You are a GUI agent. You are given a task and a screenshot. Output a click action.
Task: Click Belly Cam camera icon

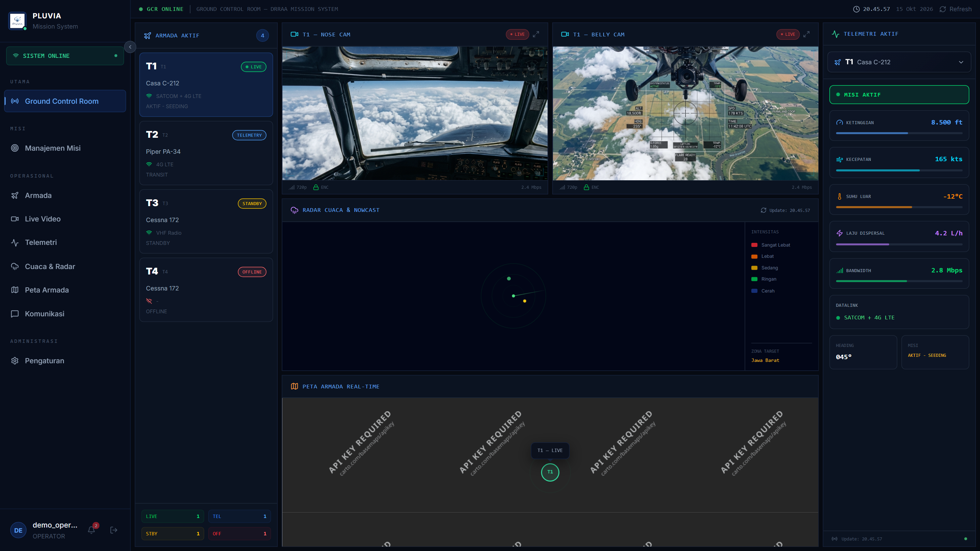pyautogui.click(x=565, y=34)
